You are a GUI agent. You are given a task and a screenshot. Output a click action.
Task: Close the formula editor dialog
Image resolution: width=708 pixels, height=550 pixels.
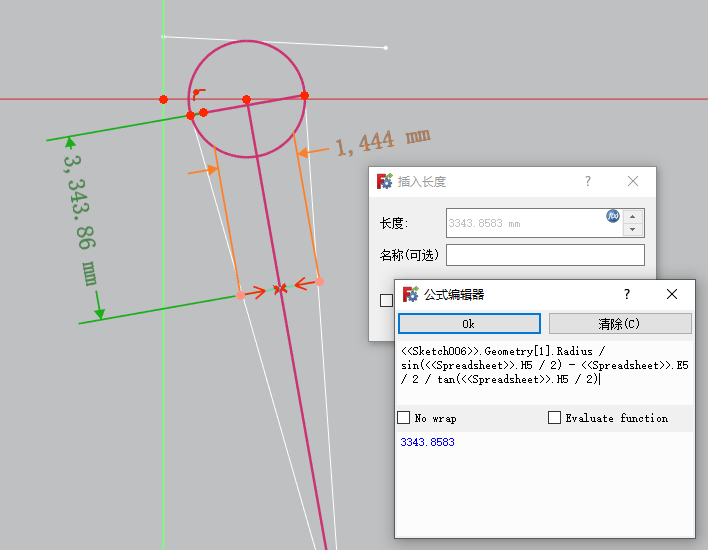(672, 294)
